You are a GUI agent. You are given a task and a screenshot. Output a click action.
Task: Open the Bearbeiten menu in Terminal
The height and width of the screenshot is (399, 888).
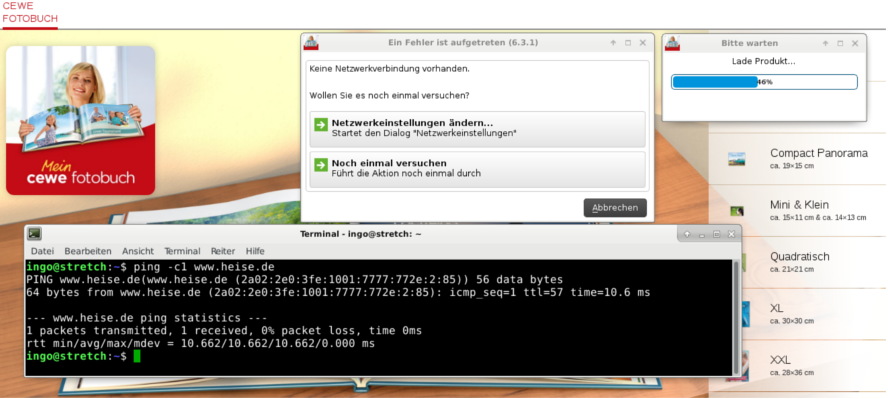point(88,251)
